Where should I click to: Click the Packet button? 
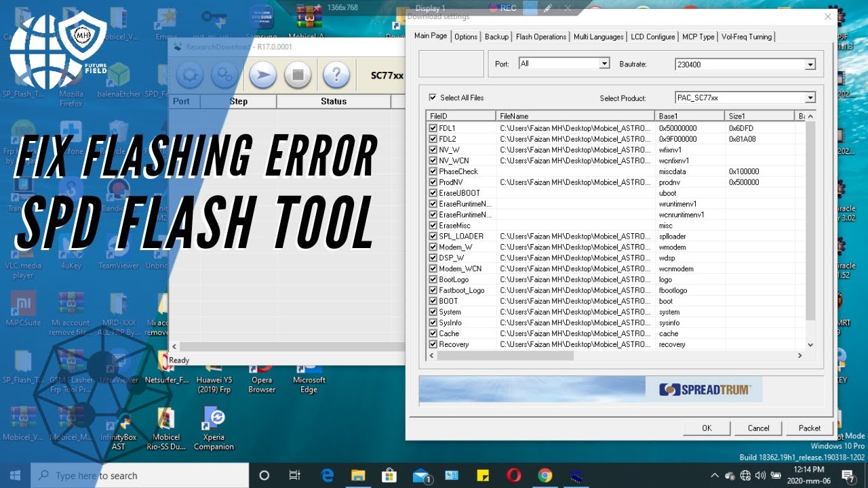(x=810, y=428)
